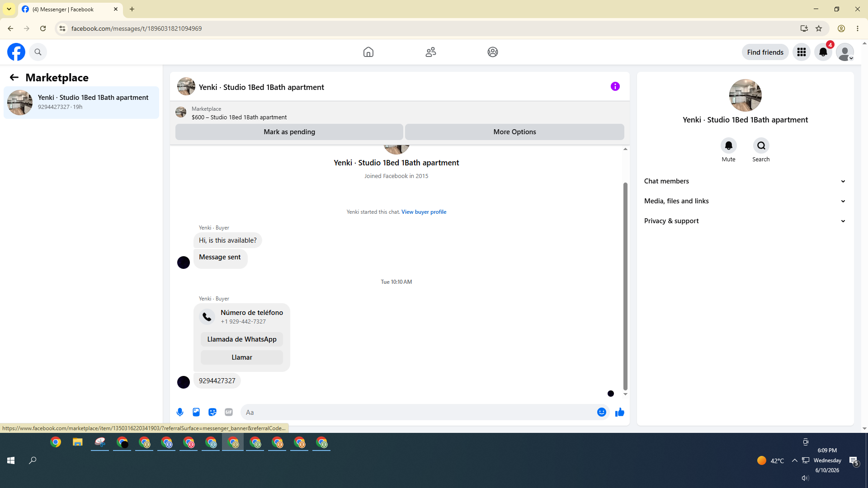868x488 pixels.
Task: Open the taskbar clock showing 6:09 PM
Action: coord(827,460)
